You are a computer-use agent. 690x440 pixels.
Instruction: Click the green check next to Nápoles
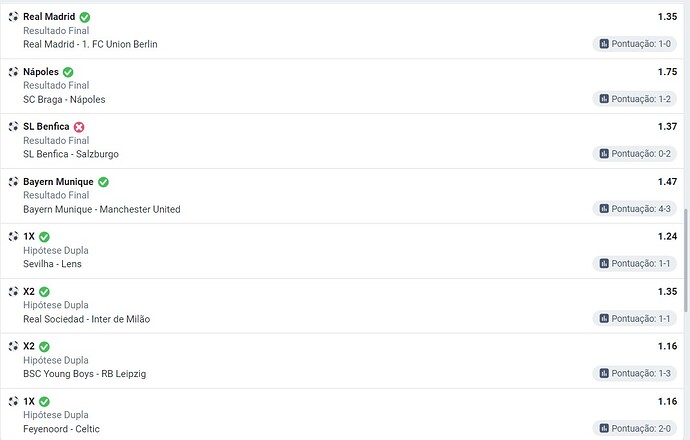pyautogui.click(x=68, y=72)
